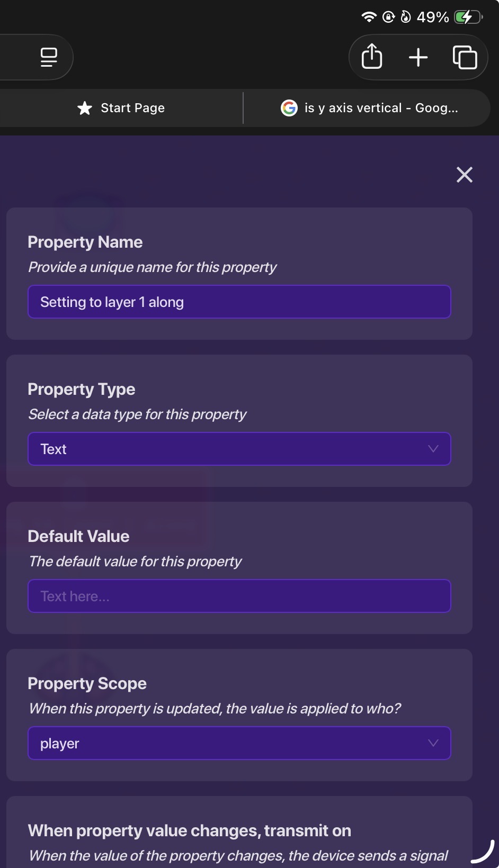The image size is (499, 868).
Task: Show all tabs overview icon
Action: pyautogui.click(x=465, y=57)
